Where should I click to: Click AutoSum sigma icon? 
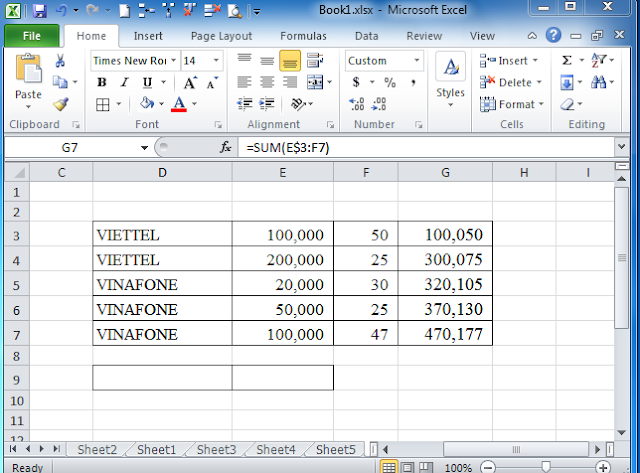point(567,60)
